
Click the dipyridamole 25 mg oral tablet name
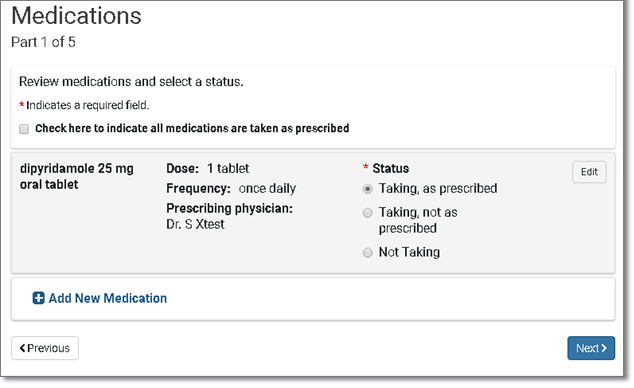pos(76,176)
